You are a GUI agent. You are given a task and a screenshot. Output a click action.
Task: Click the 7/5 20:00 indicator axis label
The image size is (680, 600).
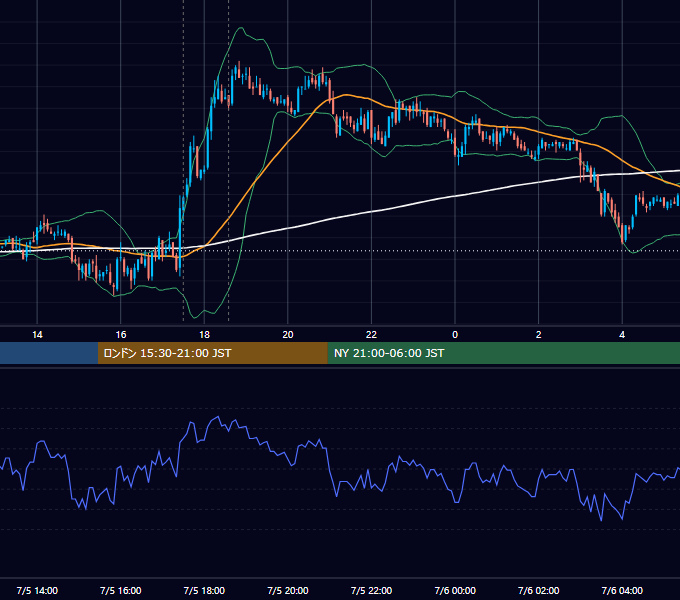pos(288,590)
